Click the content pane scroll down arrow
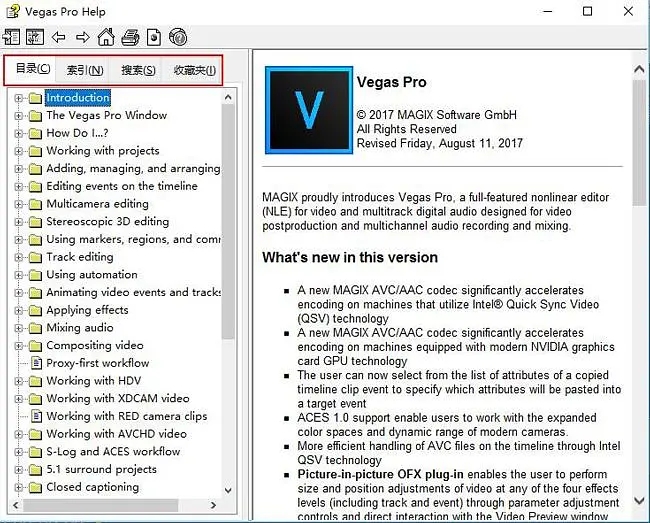This screenshot has width=650, height=523. (x=639, y=501)
